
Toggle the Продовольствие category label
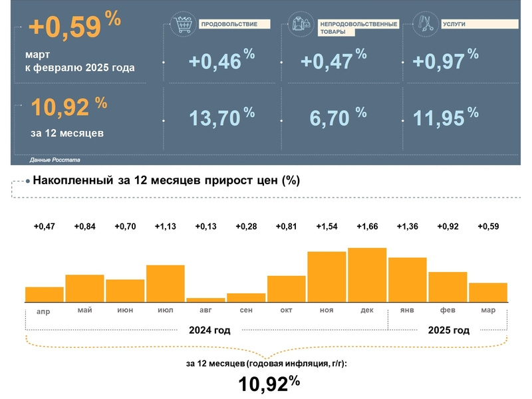pos(229,23)
